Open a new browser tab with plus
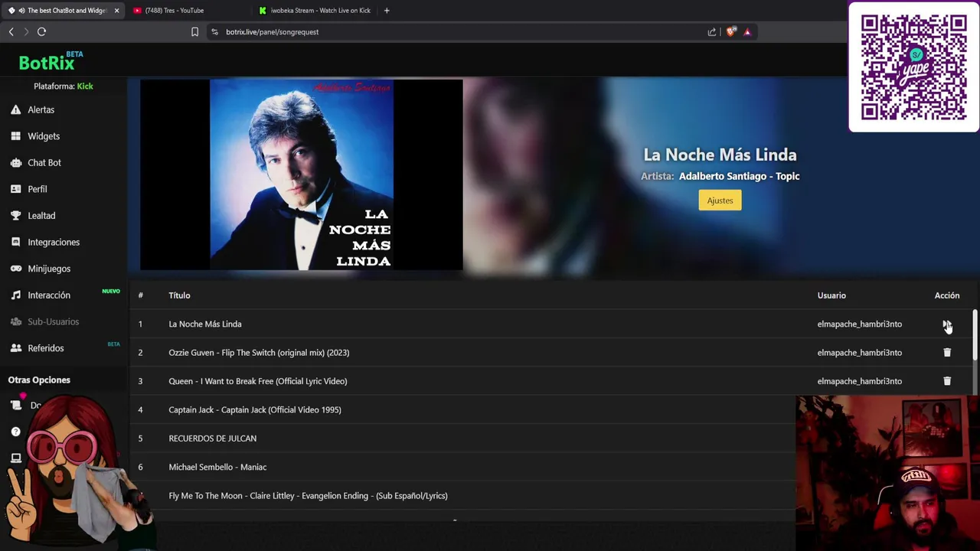 click(387, 11)
